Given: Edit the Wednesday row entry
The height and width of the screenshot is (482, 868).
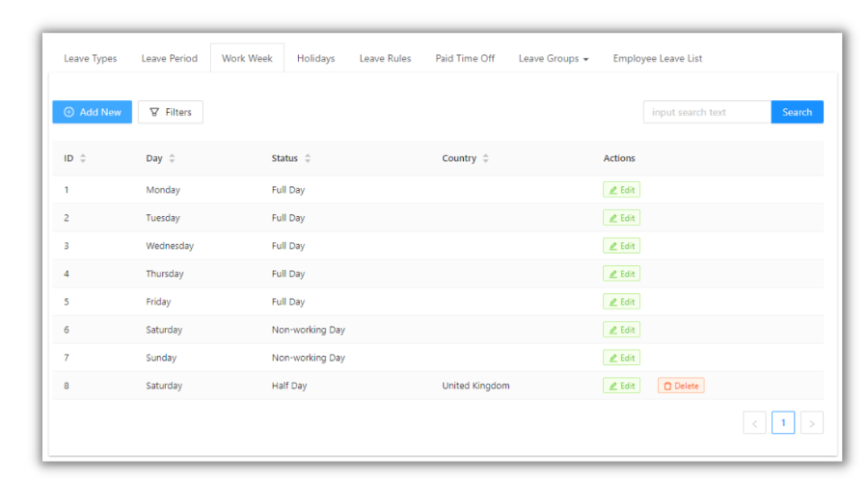Looking at the screenshot, I should point(621,246).
